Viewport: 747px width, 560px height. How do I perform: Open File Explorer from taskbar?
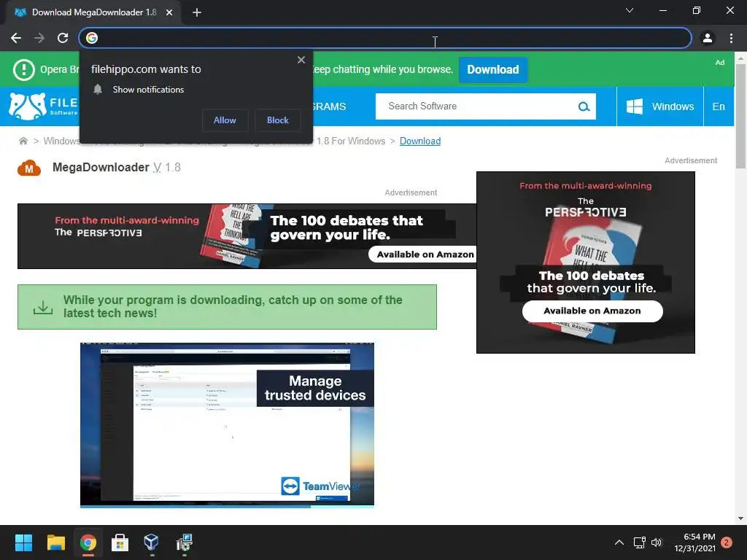[x=55, y=542]
